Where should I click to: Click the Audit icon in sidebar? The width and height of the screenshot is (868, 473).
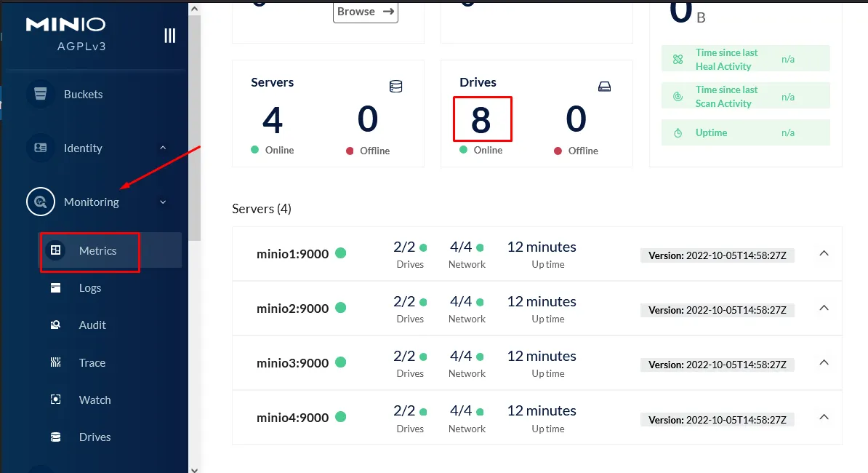(55, 325)
